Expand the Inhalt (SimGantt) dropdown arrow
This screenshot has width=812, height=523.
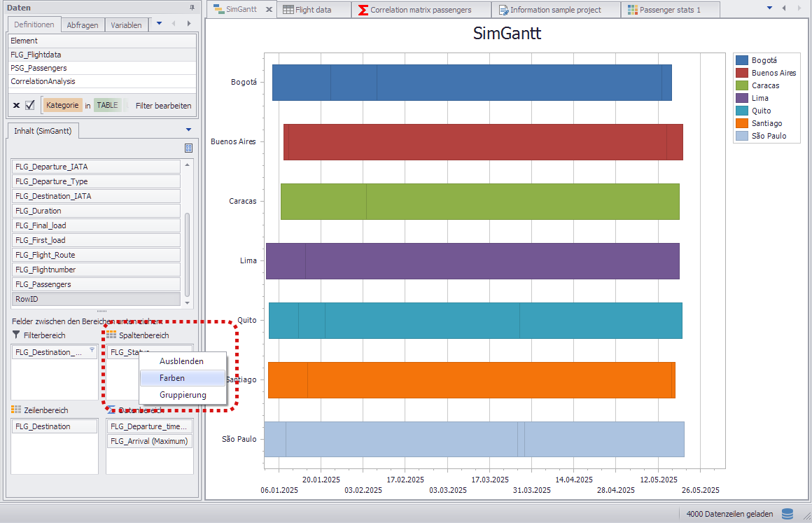coord(188,130)
